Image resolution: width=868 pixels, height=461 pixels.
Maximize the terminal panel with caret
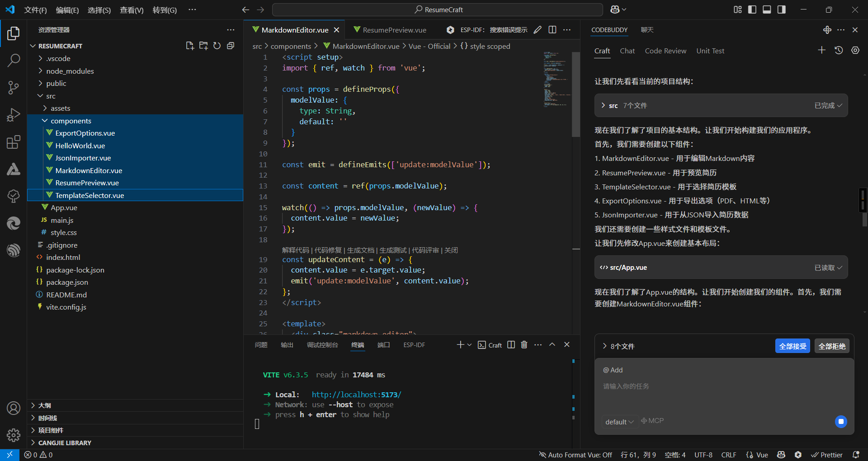pyautogui.click(x=552, y=345)
